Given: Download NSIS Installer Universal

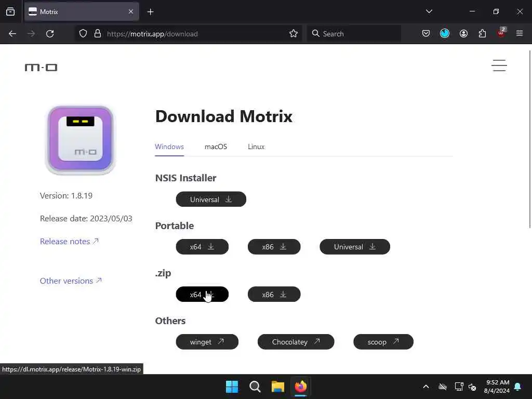Looking at the screenshot, I should click(211, 199).
